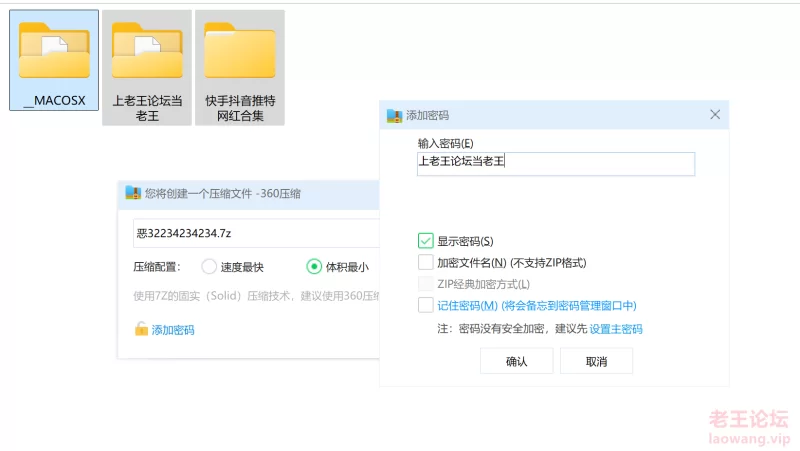The width and height of the screenshot is (800, 451).
Task: Open the 快手抖音推特网红合集 folder
Action: click(x=240, y=67)
